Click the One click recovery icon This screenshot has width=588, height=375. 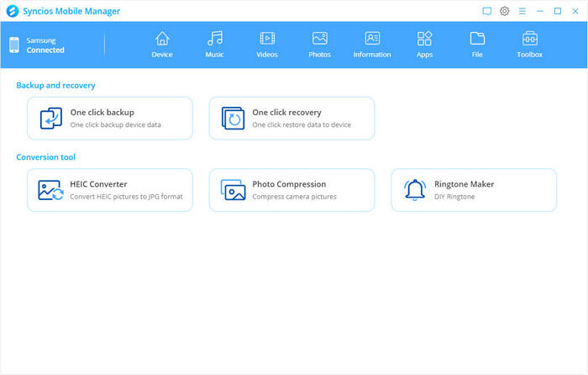pos(233,119)
